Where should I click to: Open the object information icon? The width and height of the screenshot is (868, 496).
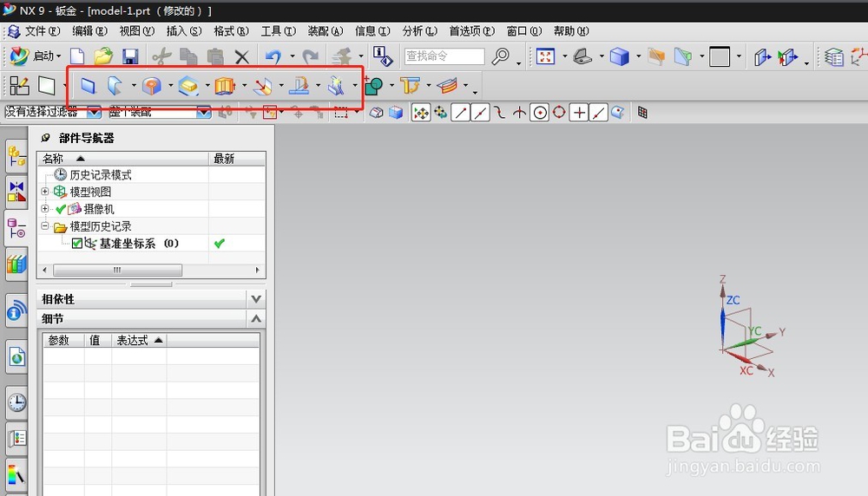382,55
